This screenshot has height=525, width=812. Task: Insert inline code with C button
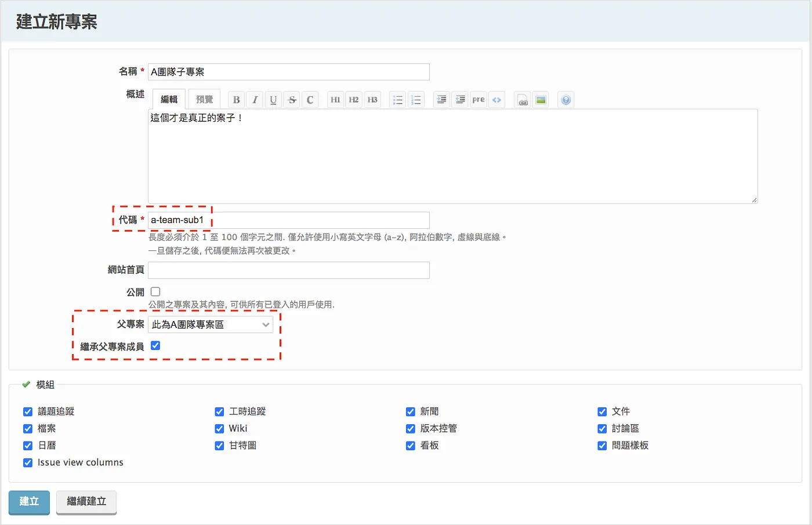pyautogui.click(x=310, y=100)
